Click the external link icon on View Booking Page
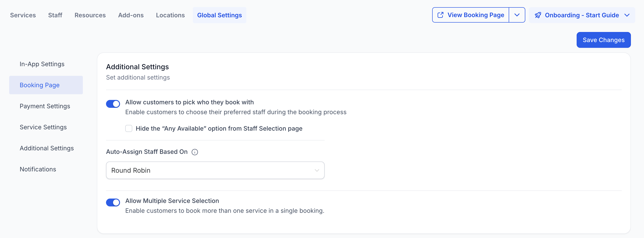 click(440, 15)
